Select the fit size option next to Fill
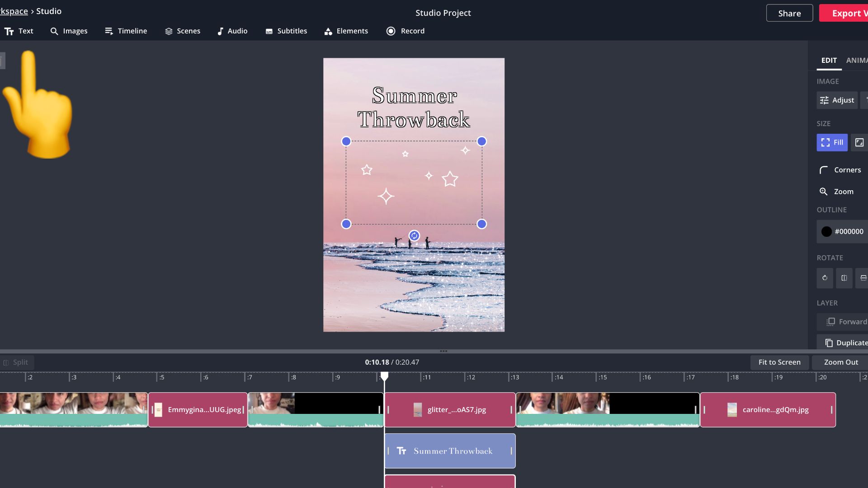 click(x=859, y=142)
